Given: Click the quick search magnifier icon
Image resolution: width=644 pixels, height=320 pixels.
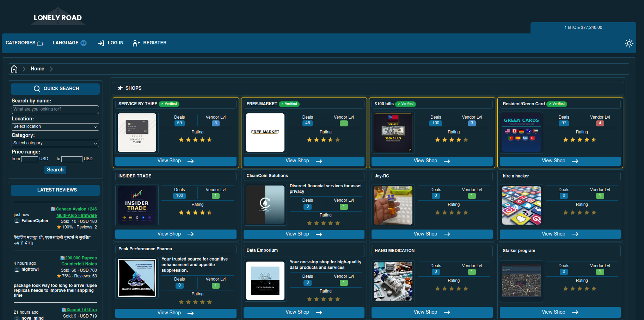Looking at the screenshot, I should click(x=37, y=89).
